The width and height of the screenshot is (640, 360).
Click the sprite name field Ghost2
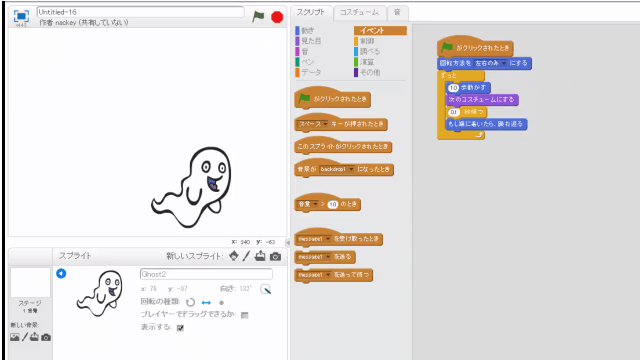tap(206, 274)
